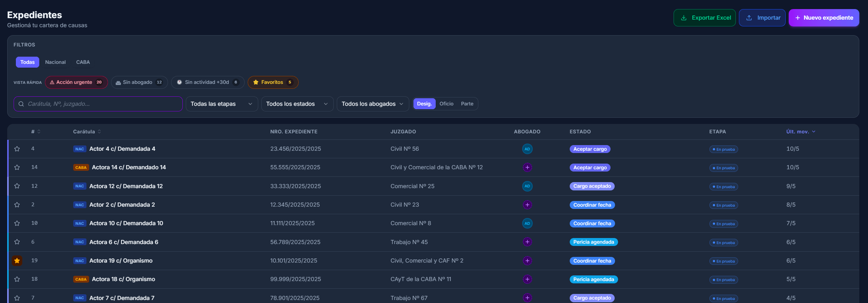
Task: Click the Carátula, Nº, juzgado search field
Action: click(x=98, y=104)
